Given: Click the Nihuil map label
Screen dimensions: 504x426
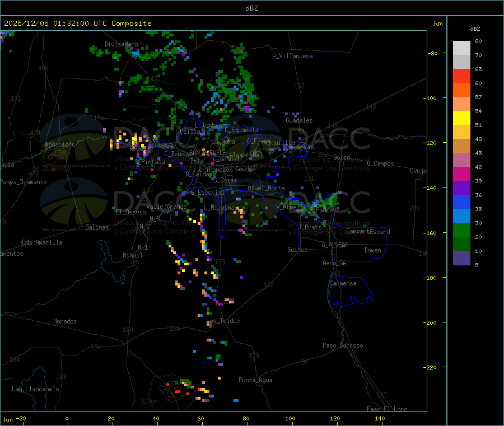Looking at the screenshot, I should (x=132, y=255).
